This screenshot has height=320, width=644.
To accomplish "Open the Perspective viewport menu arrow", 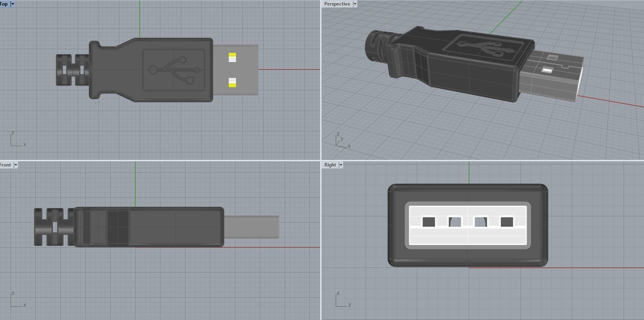I will point(355,4).
